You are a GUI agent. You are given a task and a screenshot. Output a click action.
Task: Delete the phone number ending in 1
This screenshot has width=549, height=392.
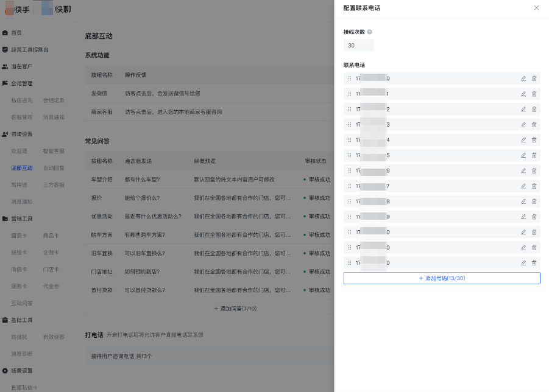tap(534, 94)
